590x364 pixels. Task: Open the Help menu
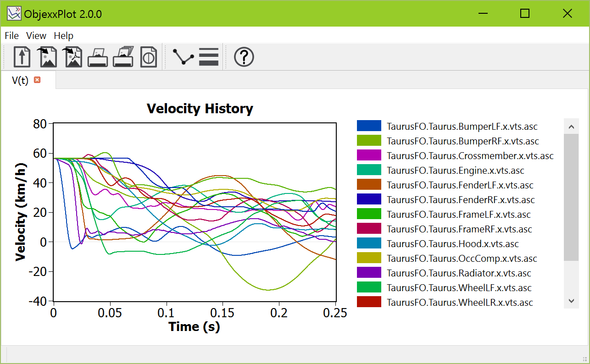[63, 36]
